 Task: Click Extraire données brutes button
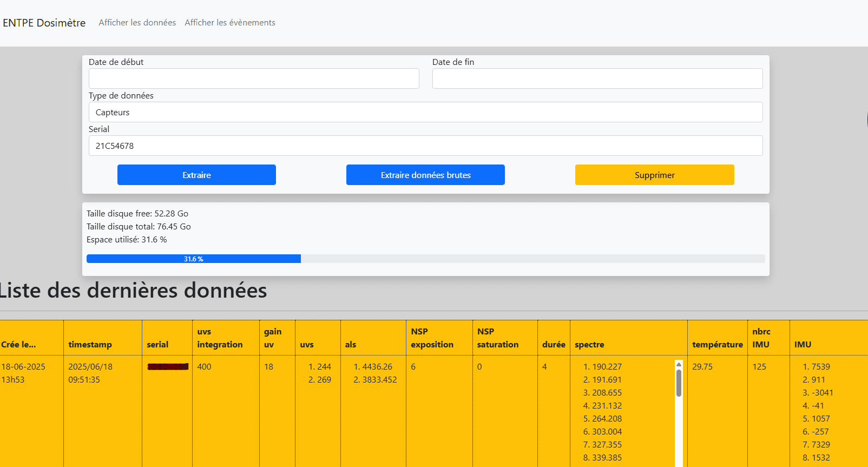[x=425, y=175]
